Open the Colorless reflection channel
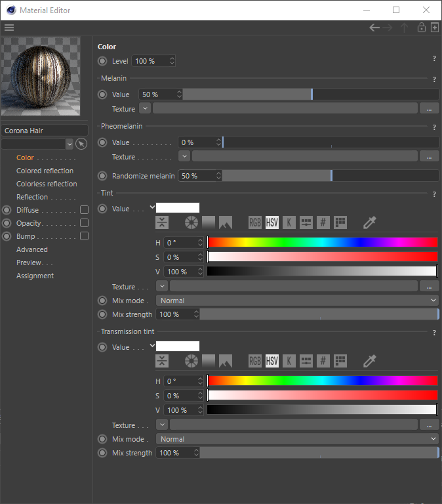 click(47, 184)
